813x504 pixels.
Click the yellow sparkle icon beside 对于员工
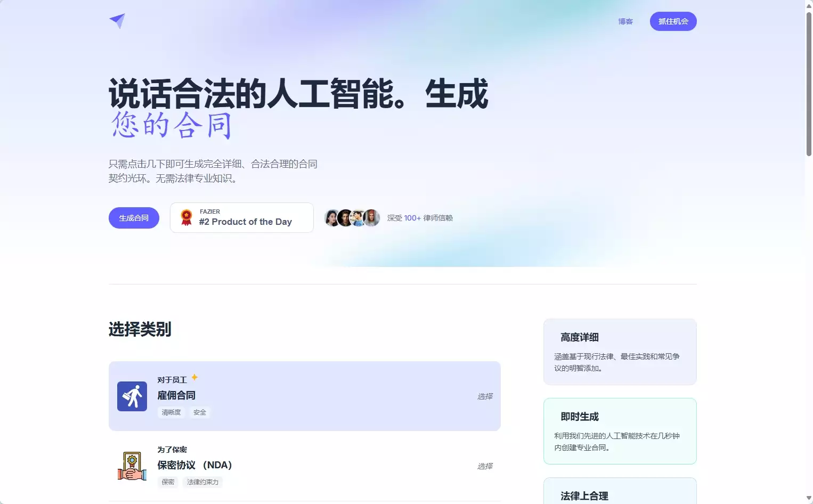coord(194,377)
